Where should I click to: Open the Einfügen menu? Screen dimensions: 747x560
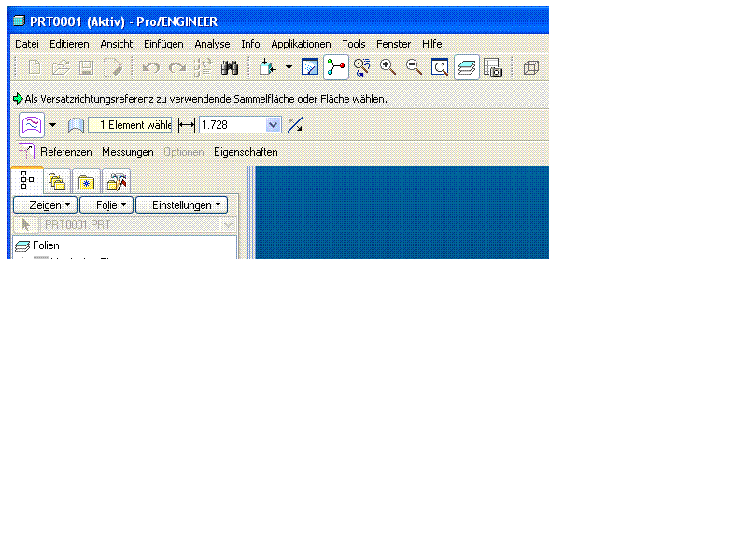click(163, 44)
